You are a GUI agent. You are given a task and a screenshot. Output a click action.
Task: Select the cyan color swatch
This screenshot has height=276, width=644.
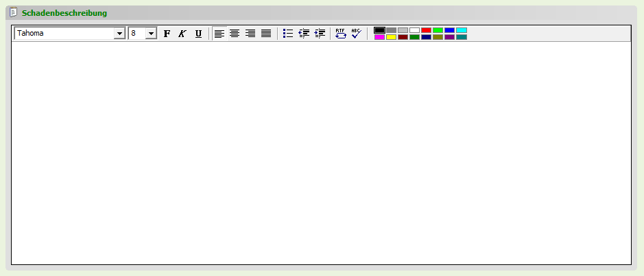tap(462, 30)
